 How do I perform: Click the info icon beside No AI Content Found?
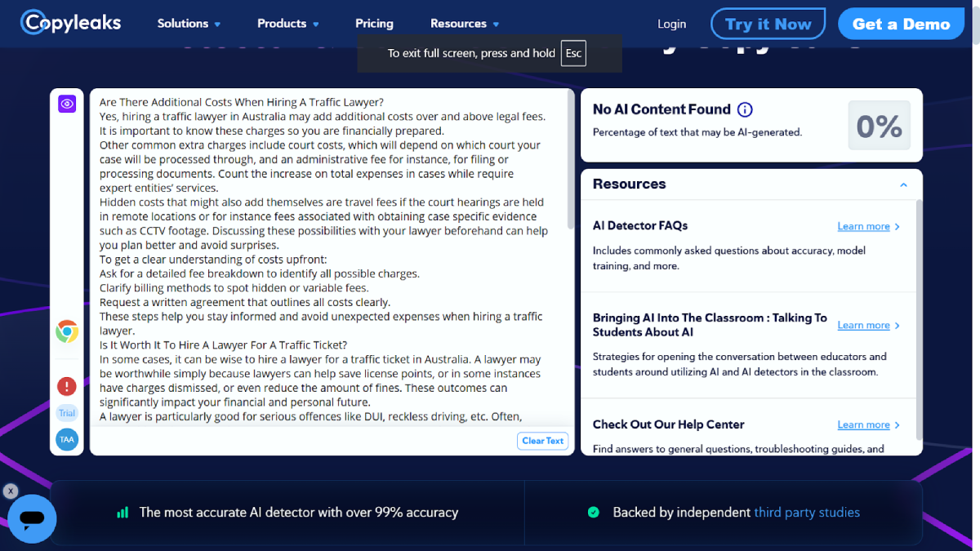745,109
